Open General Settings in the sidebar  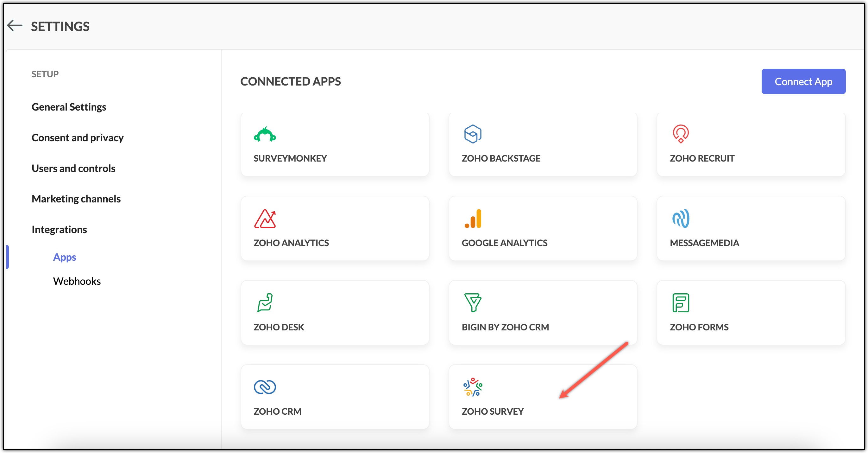click(69, 107)
